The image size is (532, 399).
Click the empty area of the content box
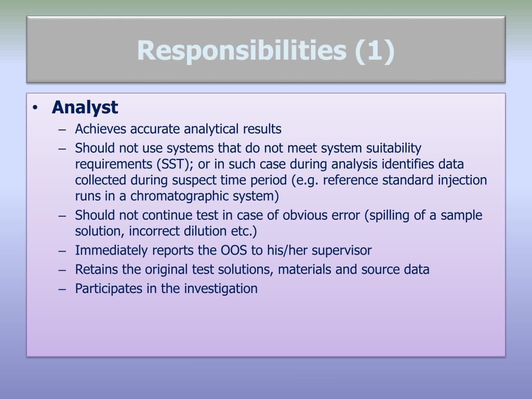tap(265, 326)
